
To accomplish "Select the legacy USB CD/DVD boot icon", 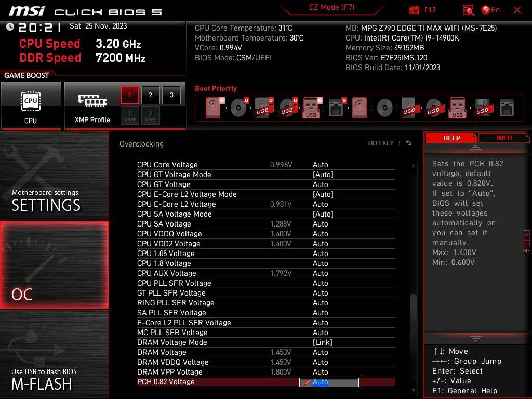I will 434,108.
